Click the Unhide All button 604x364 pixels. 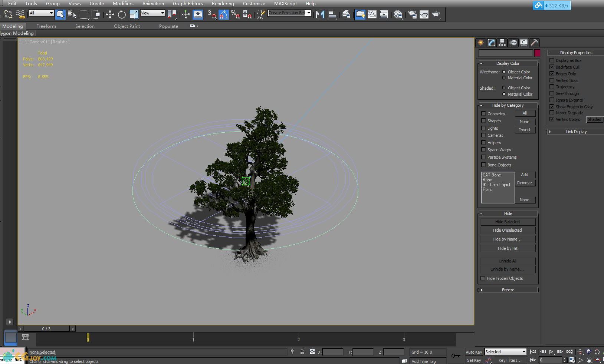[508, 261]
